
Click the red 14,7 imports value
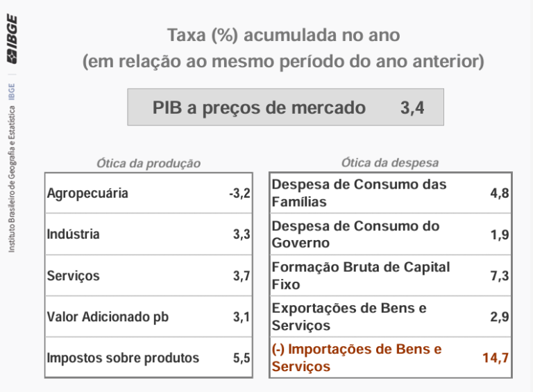click(x=496, y=358)
